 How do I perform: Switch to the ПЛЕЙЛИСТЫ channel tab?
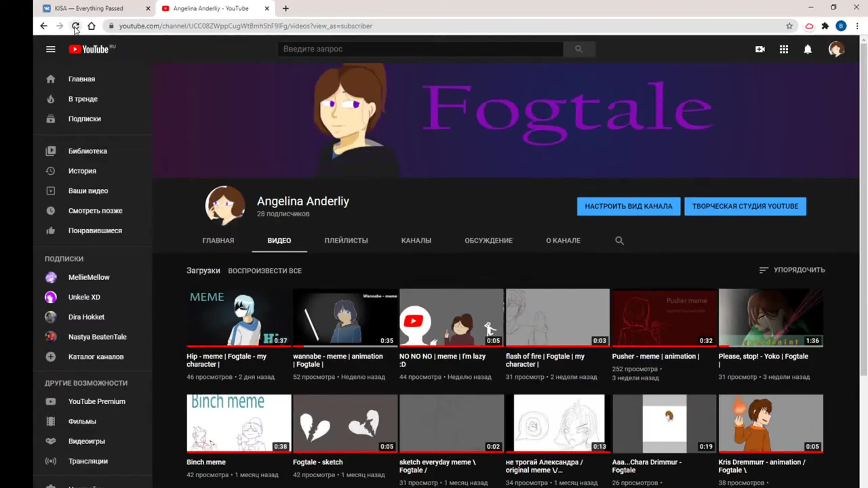pyautogui.click(x=346, y=240)
